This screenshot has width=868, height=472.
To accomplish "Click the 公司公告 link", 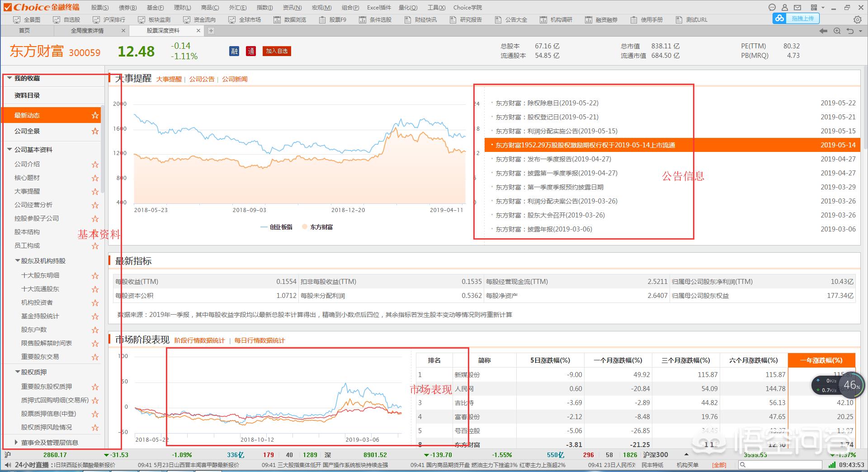I will coord(202,79).
